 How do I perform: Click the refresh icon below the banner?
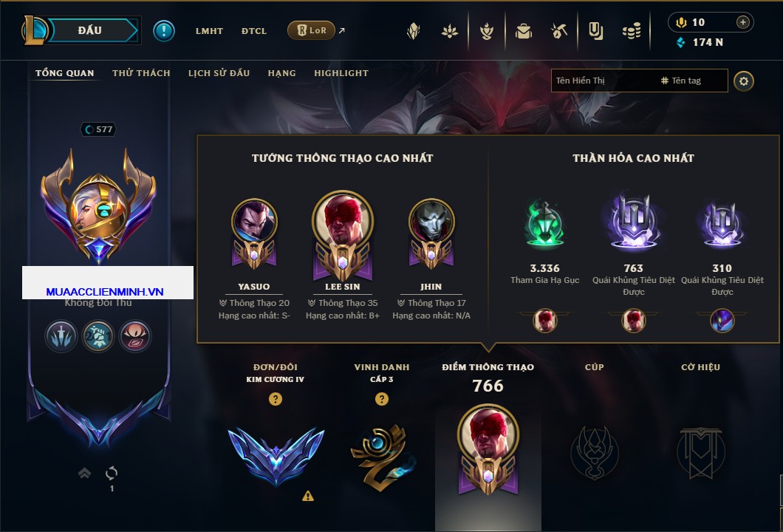tap(112, 473)
